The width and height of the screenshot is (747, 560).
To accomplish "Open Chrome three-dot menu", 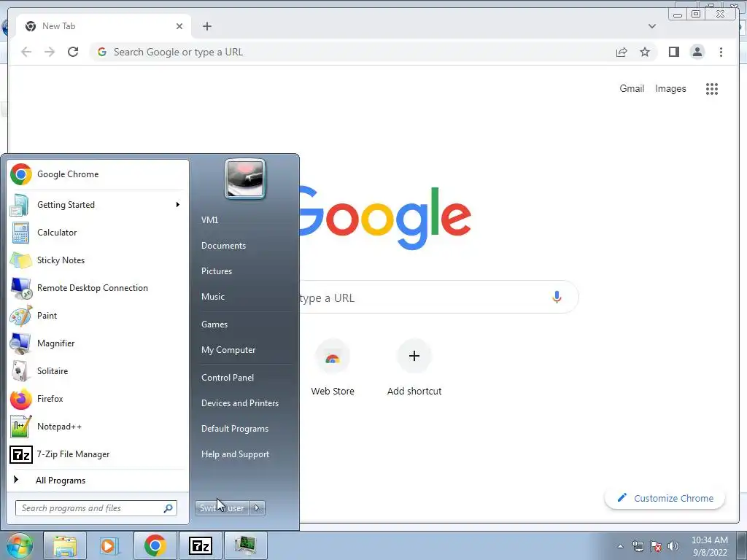I will coord(721,52).
